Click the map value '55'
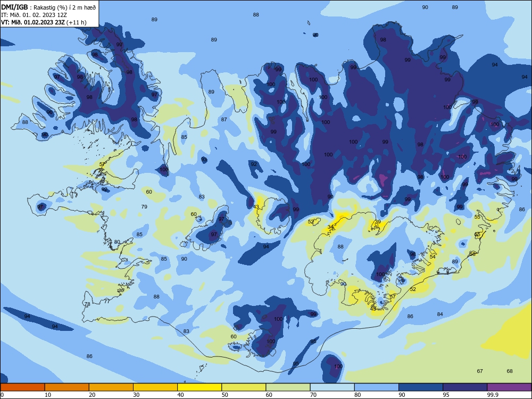The image size is (532, 399). (x=477, y=217)
